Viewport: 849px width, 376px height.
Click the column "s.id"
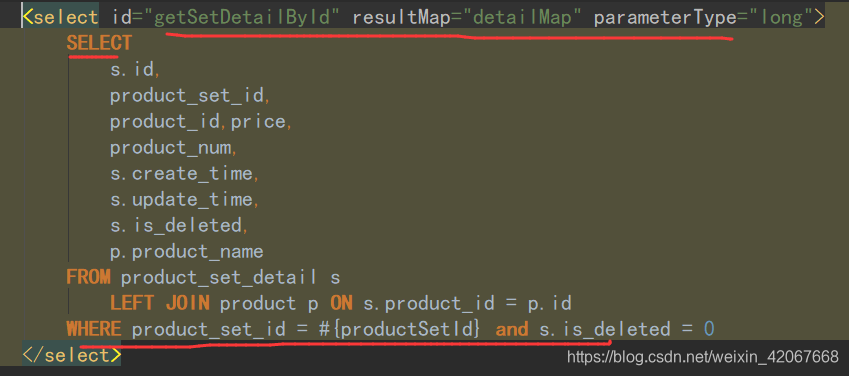click(x=132, y=69)
